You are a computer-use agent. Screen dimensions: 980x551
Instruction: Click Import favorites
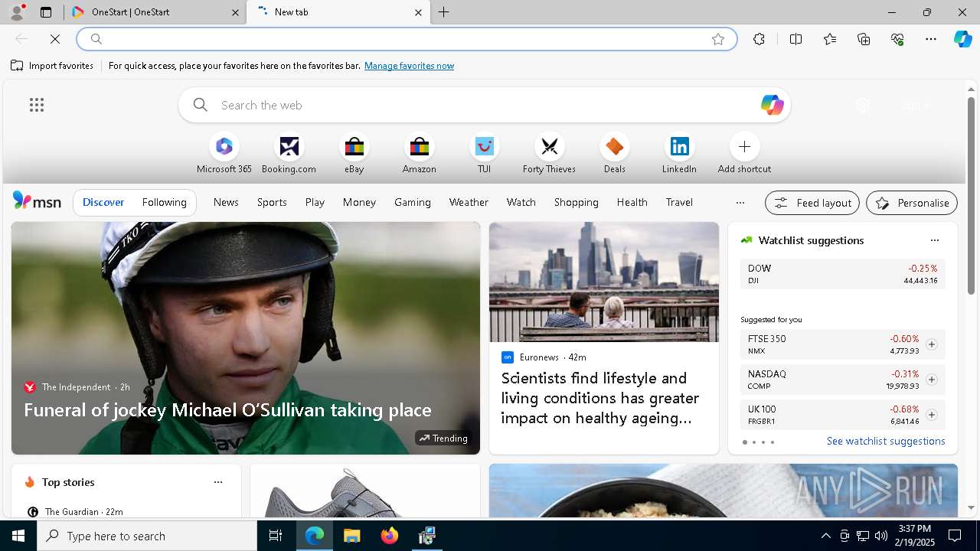52,66
